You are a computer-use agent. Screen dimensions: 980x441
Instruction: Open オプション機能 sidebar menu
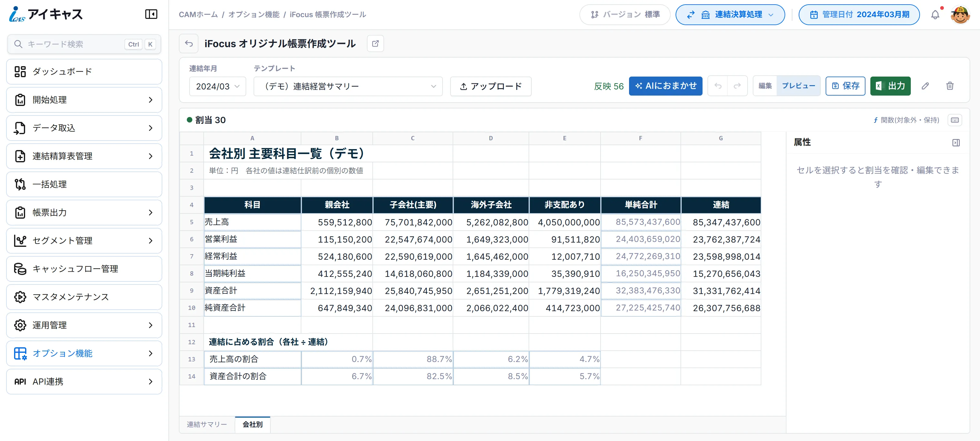click(x=84, y=353)
